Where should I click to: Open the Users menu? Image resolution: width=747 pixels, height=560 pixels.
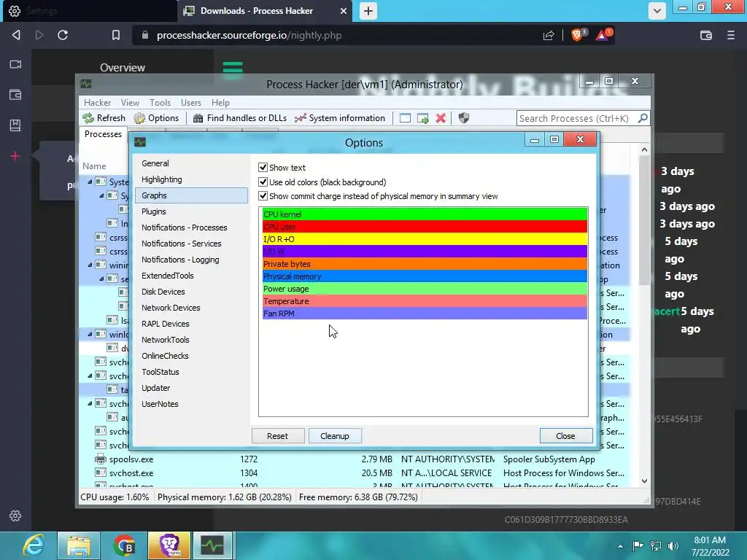point(191,102)
